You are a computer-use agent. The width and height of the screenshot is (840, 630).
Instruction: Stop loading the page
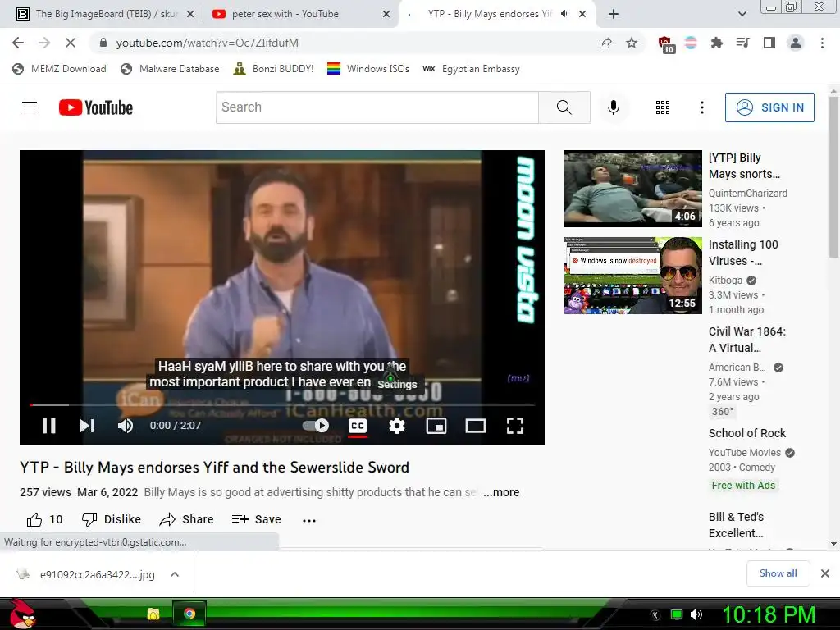pyautogui.click(x=71, y=43)
